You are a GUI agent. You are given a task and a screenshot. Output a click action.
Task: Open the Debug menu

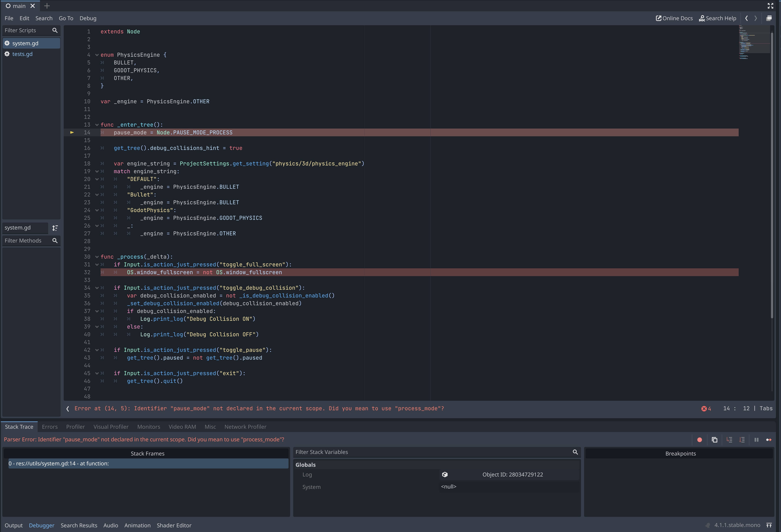88,18
